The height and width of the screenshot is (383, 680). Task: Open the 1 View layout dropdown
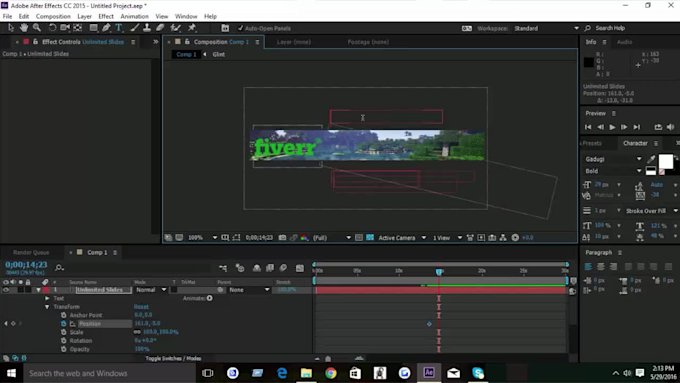click(447, 238)
